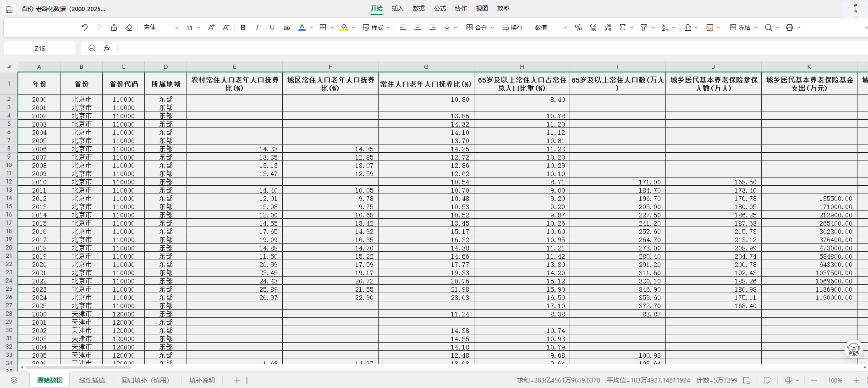Align text right

432,28
